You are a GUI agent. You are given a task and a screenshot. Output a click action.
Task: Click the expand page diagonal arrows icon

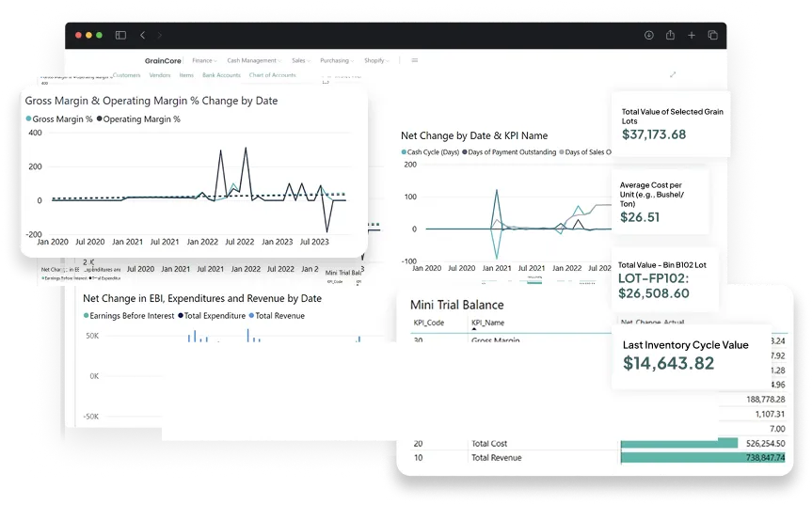673,74
